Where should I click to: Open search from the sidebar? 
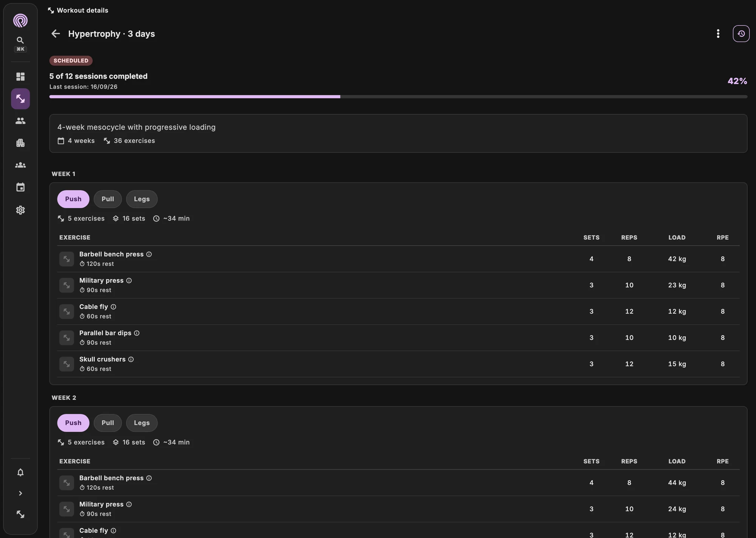pos(20,40)
